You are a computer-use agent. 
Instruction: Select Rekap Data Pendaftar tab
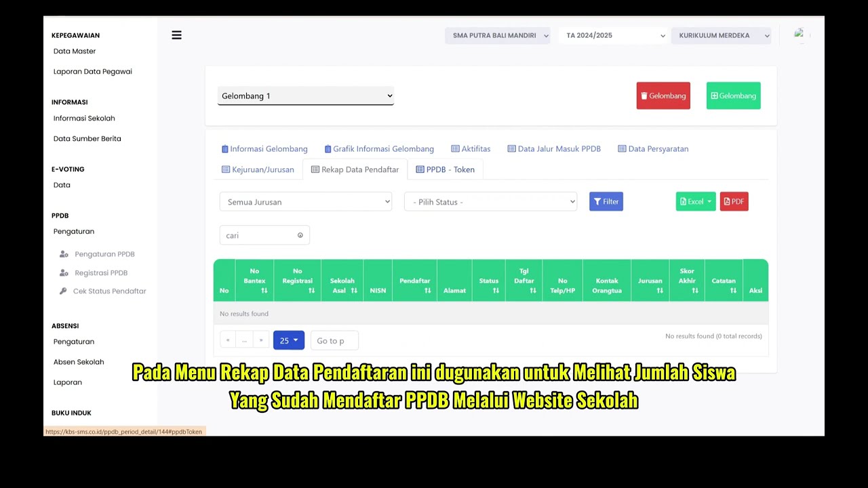click(x=355, y=169)
